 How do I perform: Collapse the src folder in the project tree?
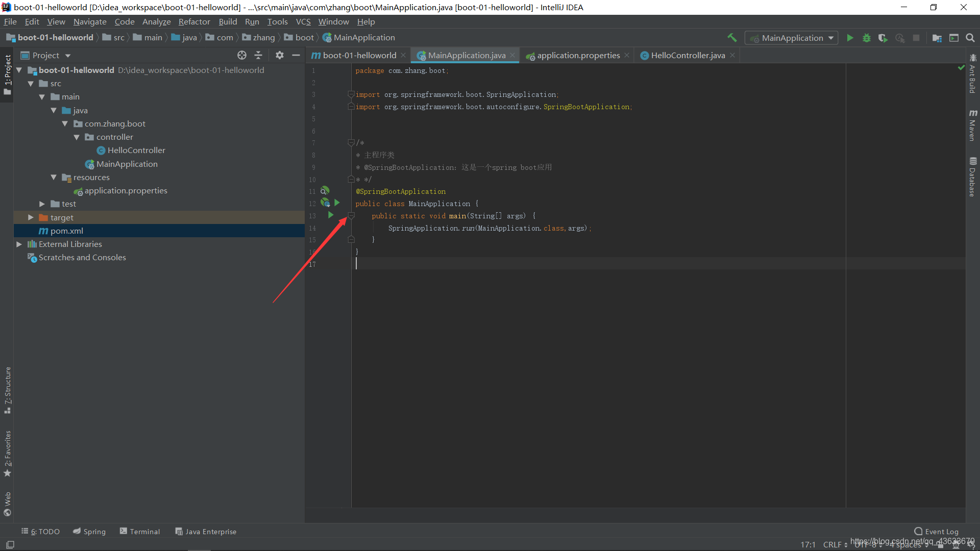(x=31, y=84)
